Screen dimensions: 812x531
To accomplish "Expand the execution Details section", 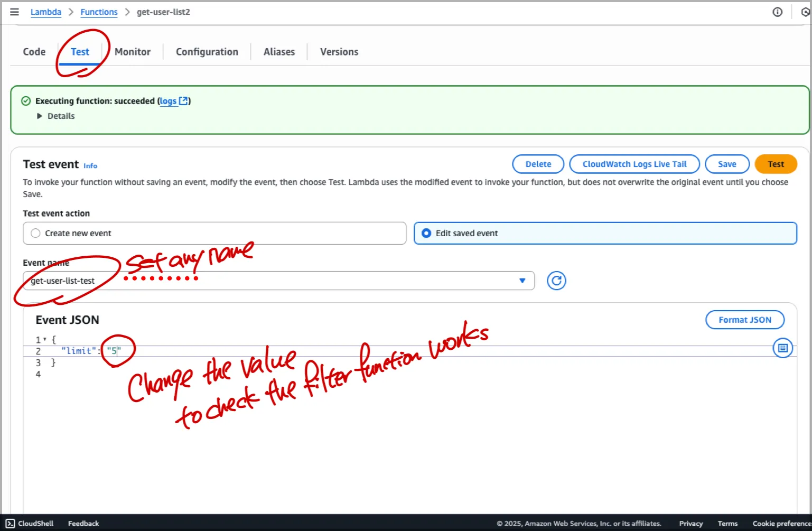I will click(40, 116).
